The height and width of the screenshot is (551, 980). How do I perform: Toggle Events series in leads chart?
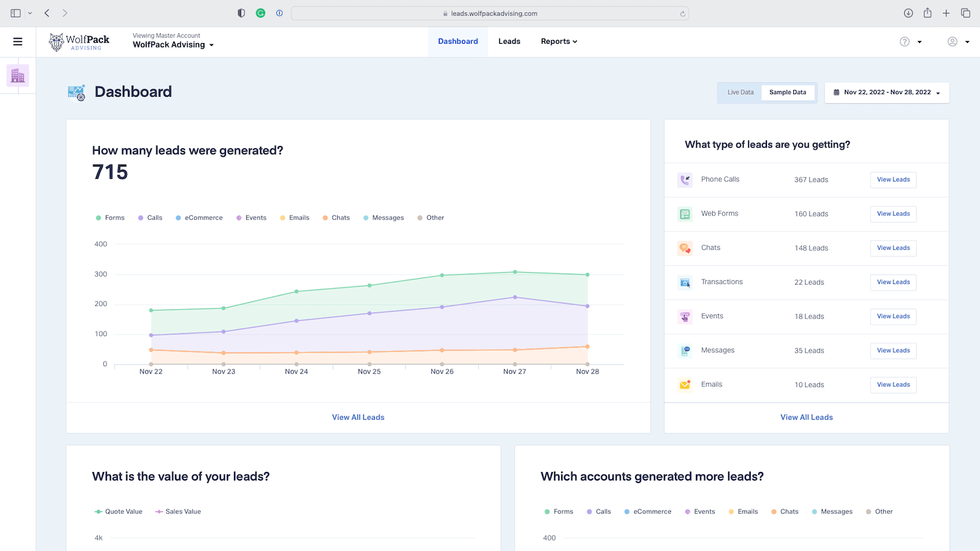252,218
